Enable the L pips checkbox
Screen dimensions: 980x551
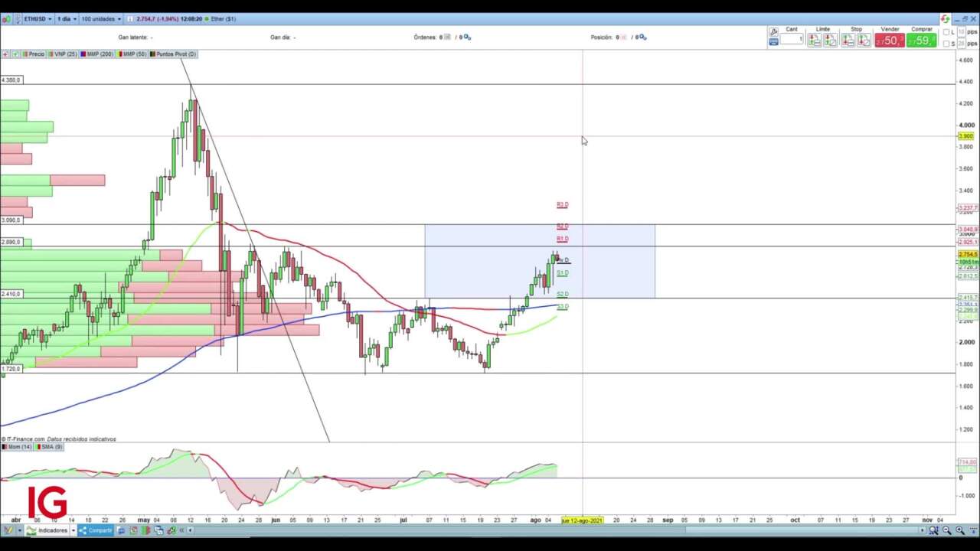click(x=948, y=32)
